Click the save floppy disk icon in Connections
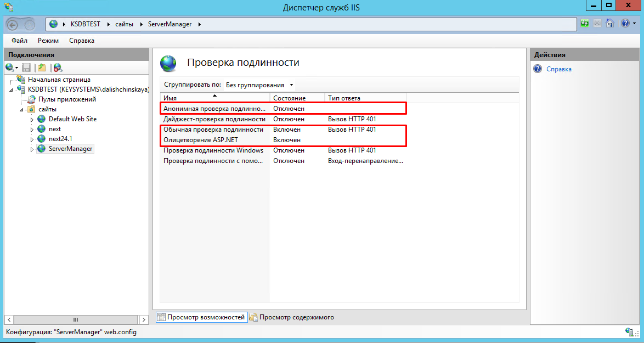Screen dimensions: 644x343 27,68
